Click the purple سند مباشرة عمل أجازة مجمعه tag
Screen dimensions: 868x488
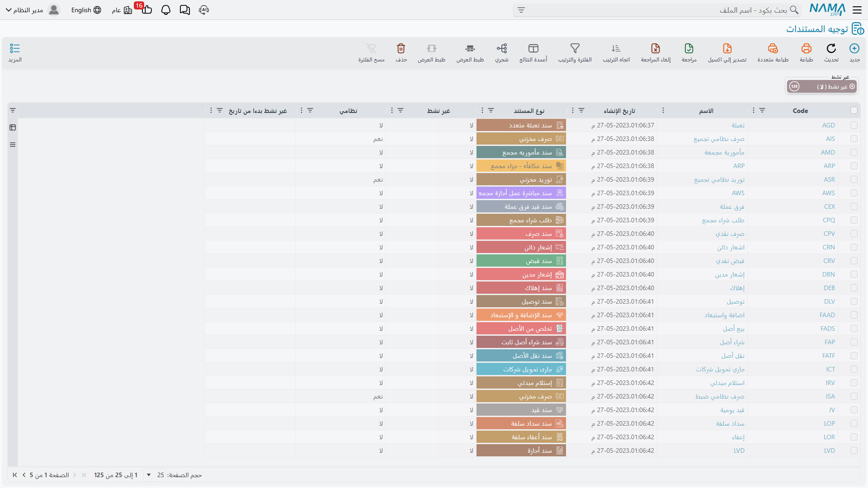pos(521,193)
